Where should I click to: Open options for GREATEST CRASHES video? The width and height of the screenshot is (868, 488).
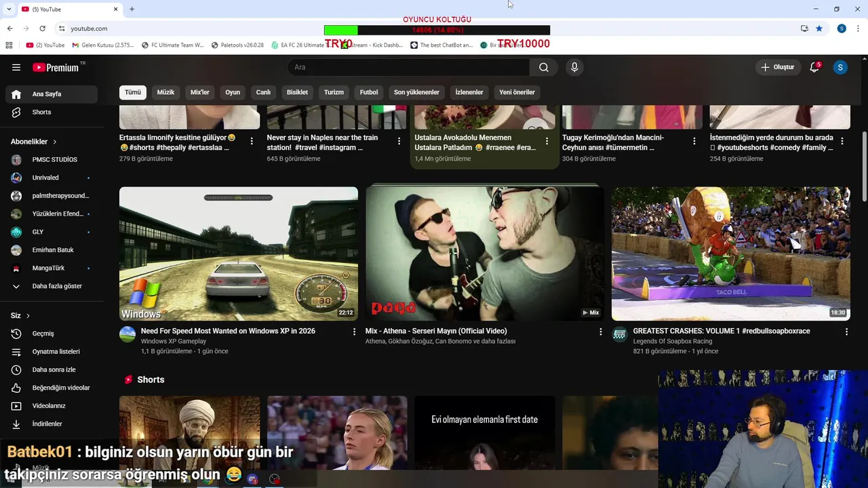(x=846, y=331)
